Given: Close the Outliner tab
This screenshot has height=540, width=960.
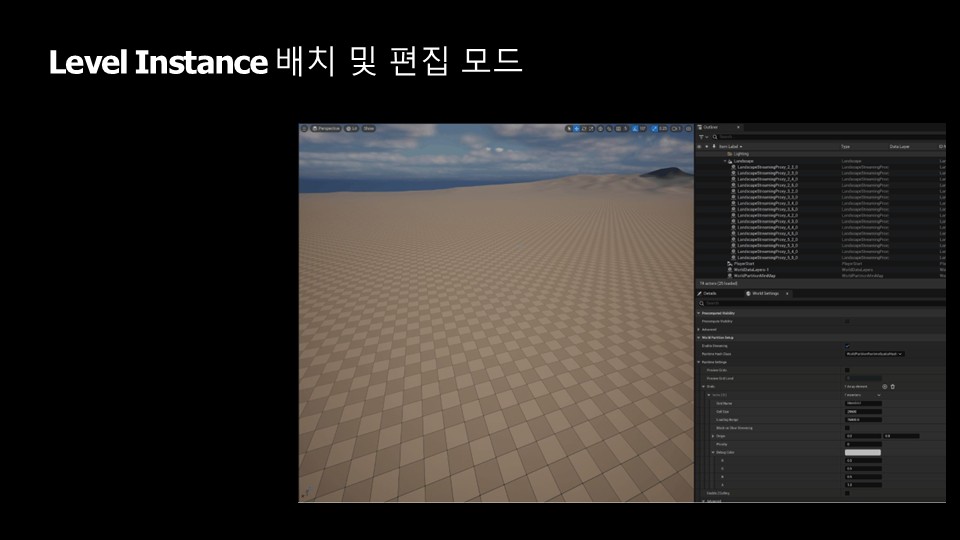Looking at the screenshot, I should [738, 127].
